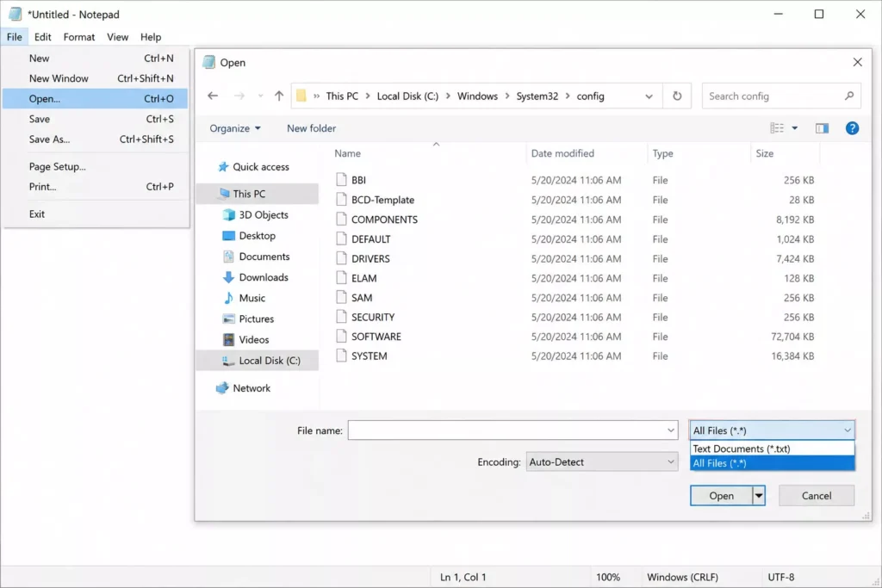Select This PC in the navigation pane
Screen dimensions: 882x588
258,194
